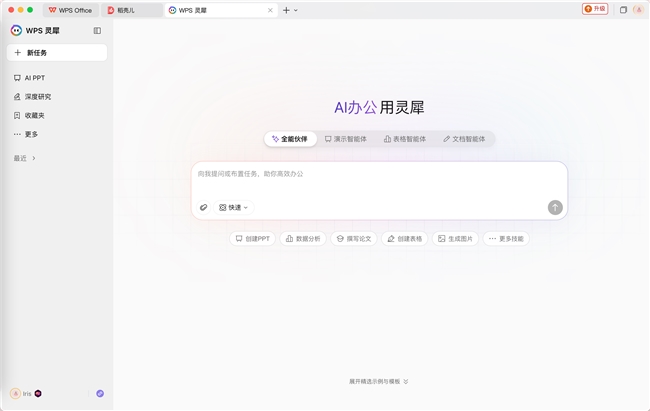The width and height of the screenshot is (650, 411).
Task: Select the 文档智能体 tab
Action: pyautogui.click(x=464, y=139)
